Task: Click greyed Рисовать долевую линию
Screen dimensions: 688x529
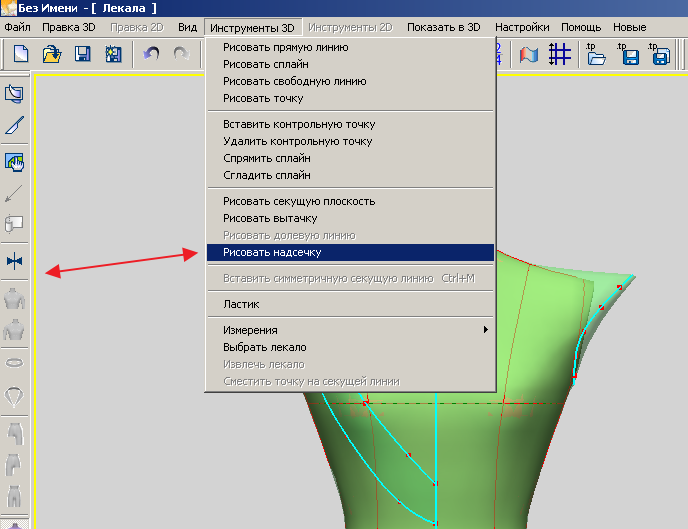Action: (x=350, y=235)
